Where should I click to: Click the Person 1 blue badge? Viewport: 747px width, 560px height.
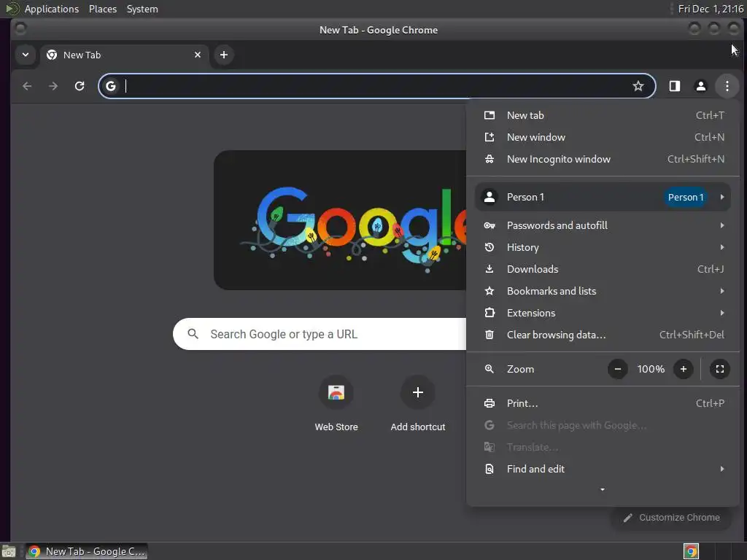[686, 197]
